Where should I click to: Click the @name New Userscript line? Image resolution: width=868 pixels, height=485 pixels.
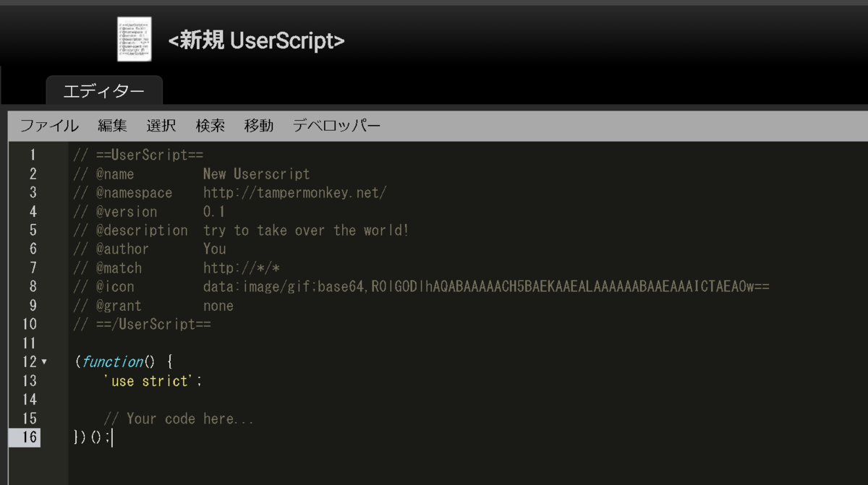(192, 174)
